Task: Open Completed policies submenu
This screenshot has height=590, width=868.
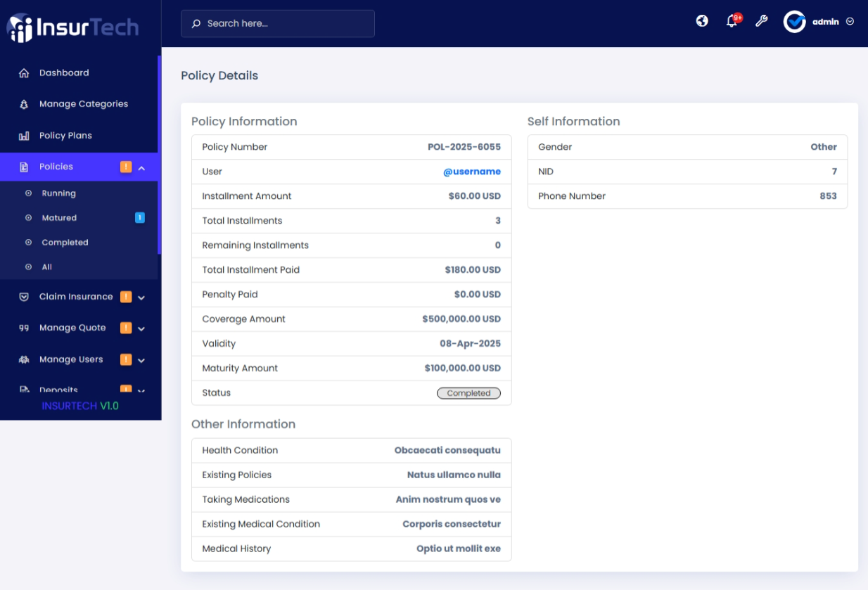Action: click(65, 243)
